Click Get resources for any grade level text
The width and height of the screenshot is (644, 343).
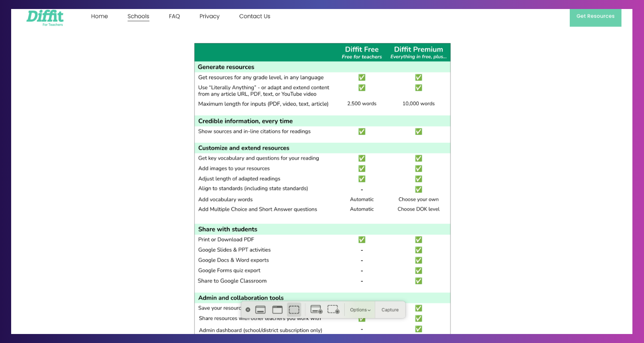pyautogui.click(x=261, y=78)
